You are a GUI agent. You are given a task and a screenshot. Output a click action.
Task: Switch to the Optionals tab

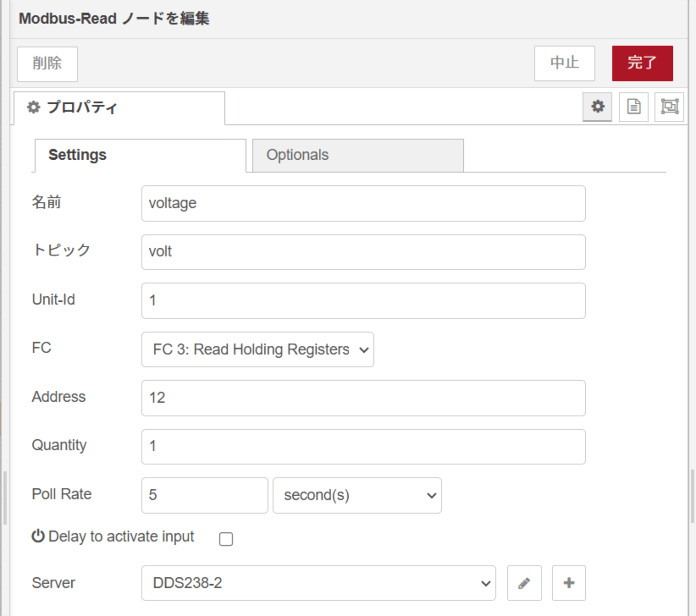tap(358, 155)
